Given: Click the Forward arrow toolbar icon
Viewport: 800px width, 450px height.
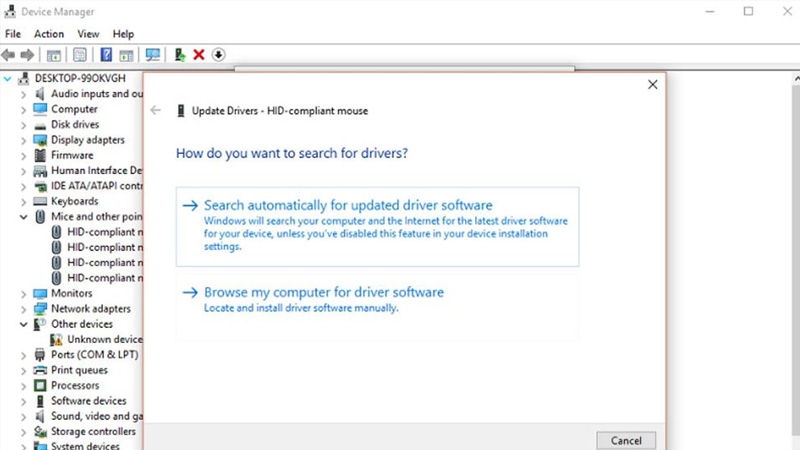Looking at the screenshot, I should tap(27, 55).
